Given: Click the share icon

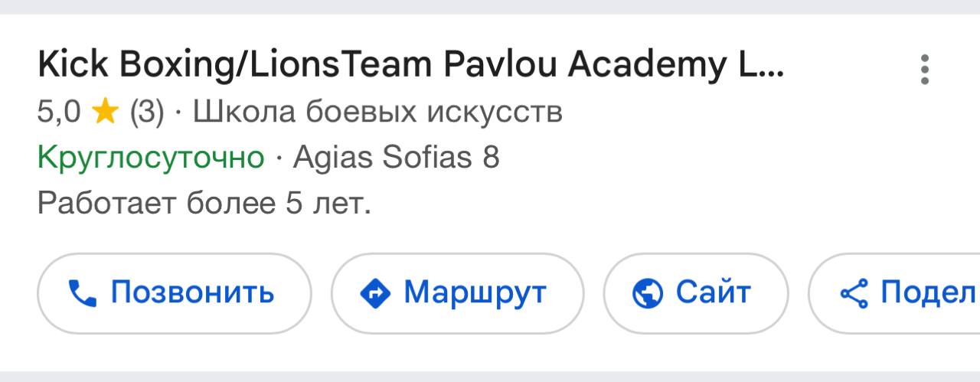Looking at the screenshot, I should (854, 293).
